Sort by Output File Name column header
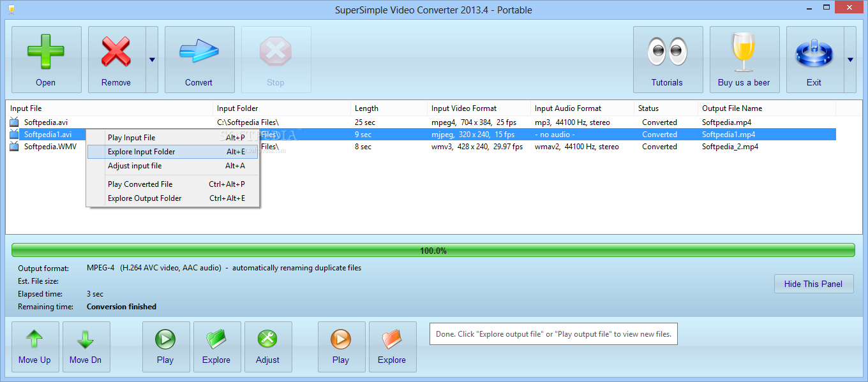868x382 pixels. pyautogui.click(x=767, y=108)
